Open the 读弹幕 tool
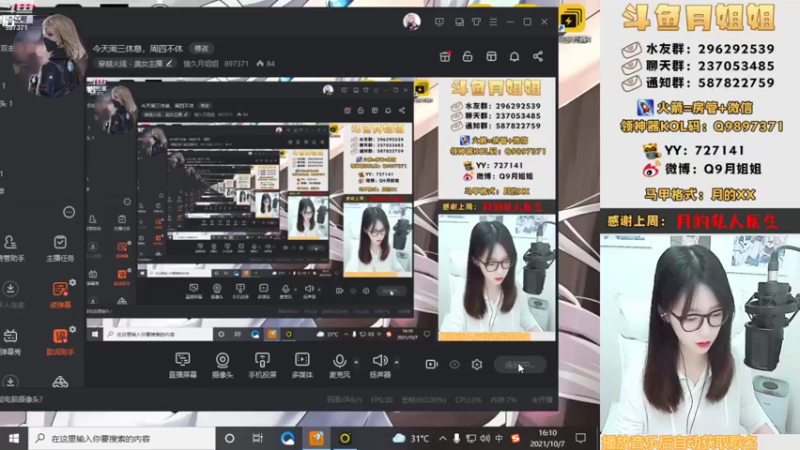The height and width of the screenshot is (450, 800). click(60, 295)
